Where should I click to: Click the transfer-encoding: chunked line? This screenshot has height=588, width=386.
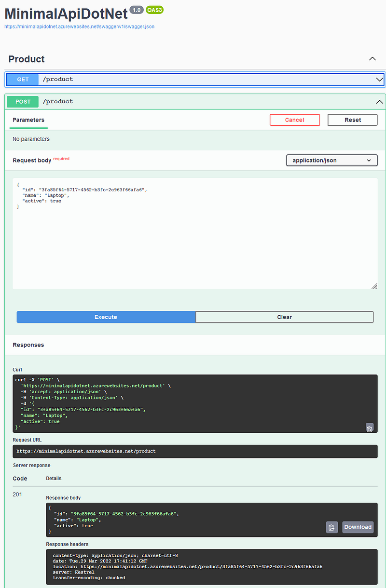[x=89, y=578]
